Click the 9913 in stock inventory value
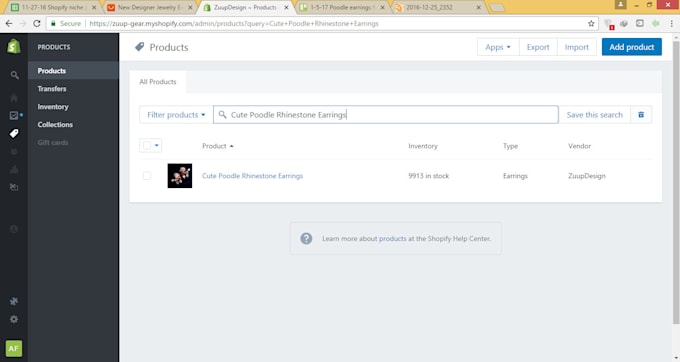The height and width of the screenshot is (362, 680). [x=428, y=176]
